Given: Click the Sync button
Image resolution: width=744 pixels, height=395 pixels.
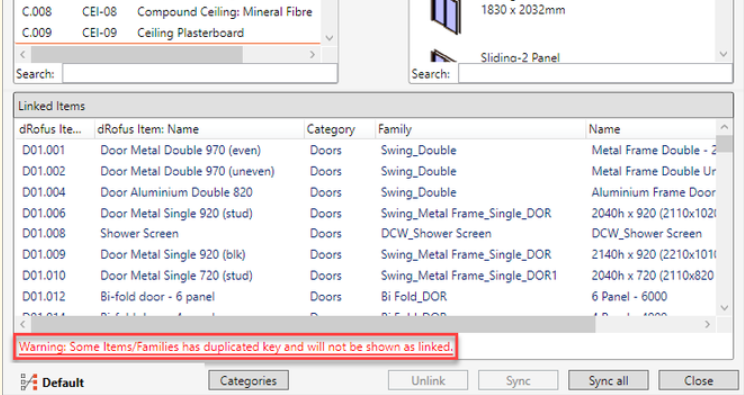Looking at the screenshot, I should (518, 381).
